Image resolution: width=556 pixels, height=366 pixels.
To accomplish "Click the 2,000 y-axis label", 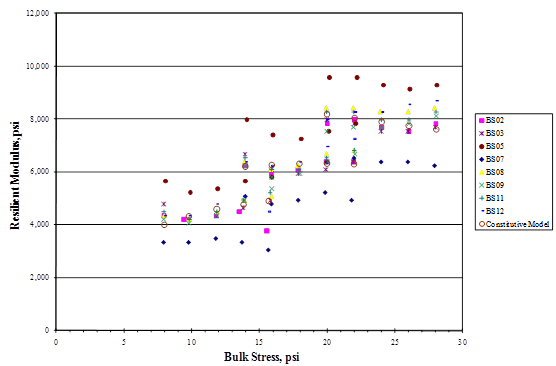I will [x=40, y=277].
